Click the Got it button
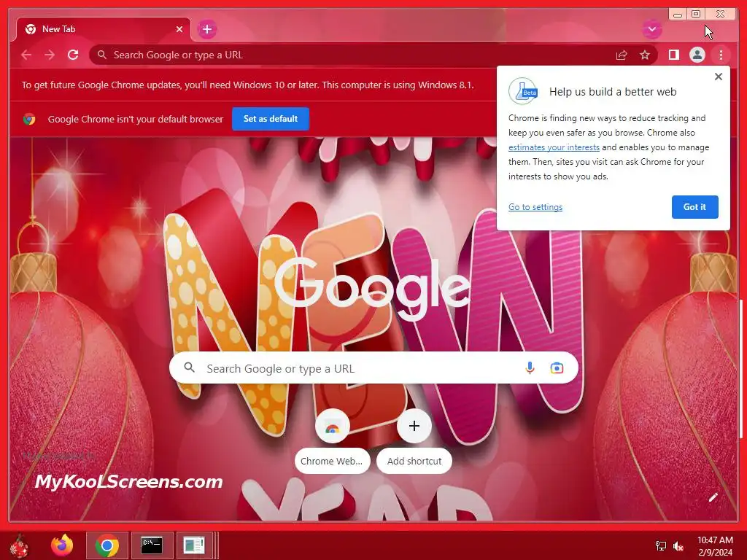The width and height of the screenshot is (747, 560). pos(694,206)
